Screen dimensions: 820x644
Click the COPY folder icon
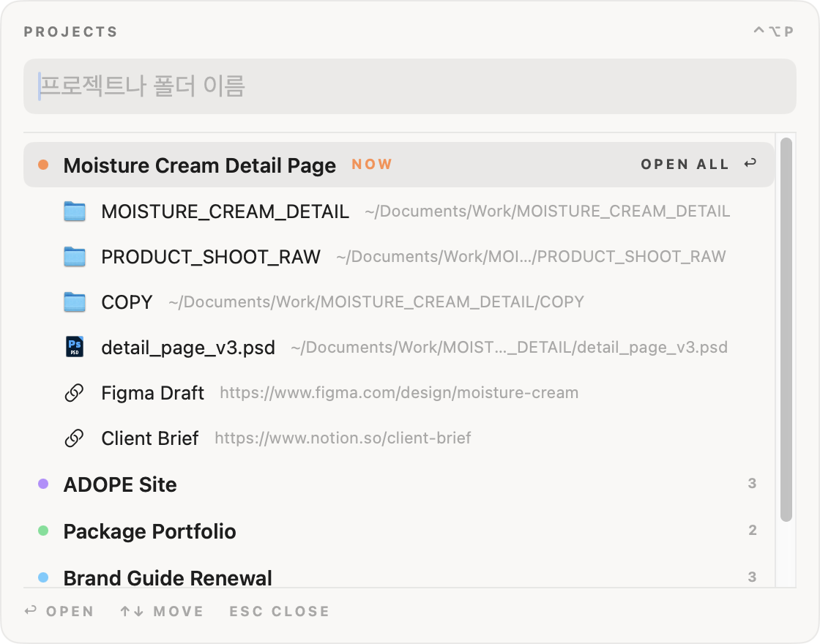click(74, 302)
